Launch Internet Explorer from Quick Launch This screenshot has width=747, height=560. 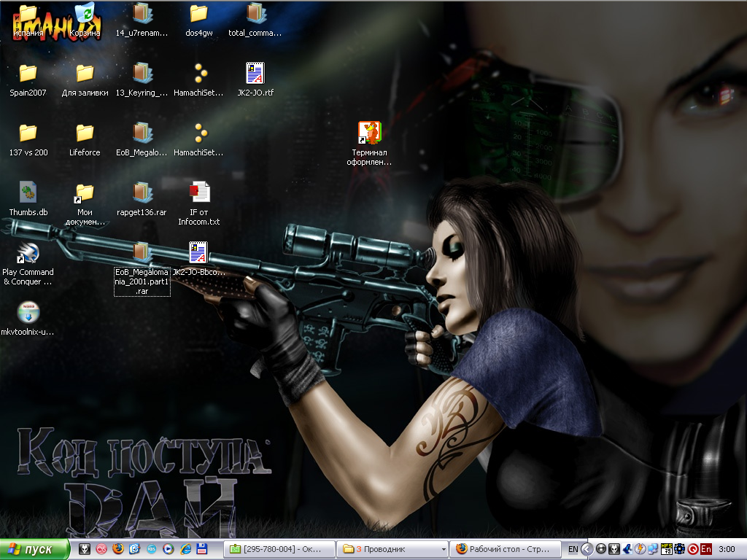pyautogui.click(x=185, y=549)
